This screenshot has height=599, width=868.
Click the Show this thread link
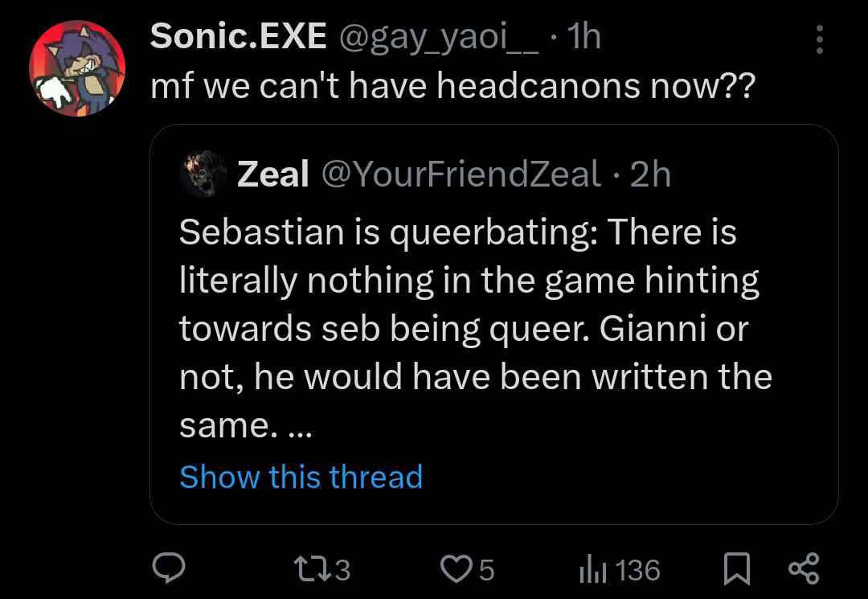point(301,477)
